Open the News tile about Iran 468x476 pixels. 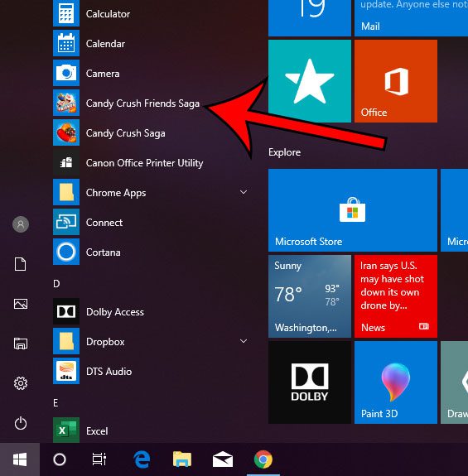(396, 296)
